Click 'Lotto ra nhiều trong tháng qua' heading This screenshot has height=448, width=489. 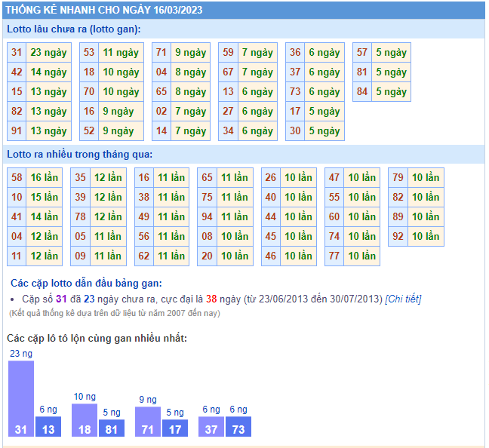[79, 154]
